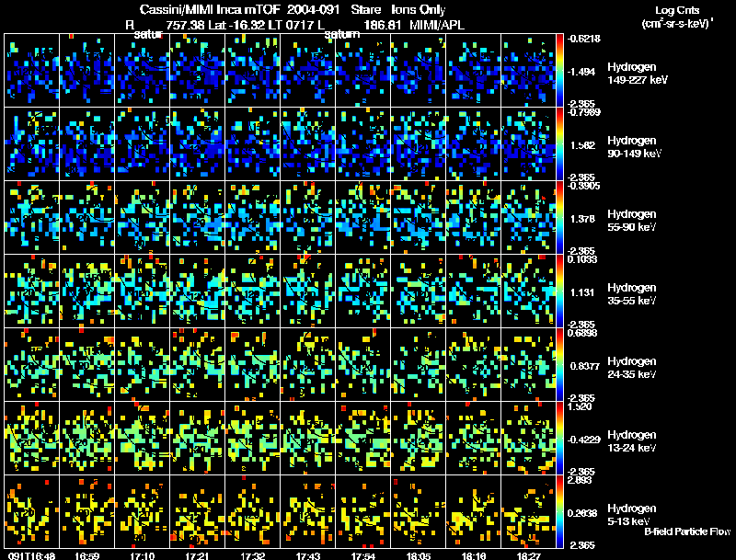
Task: Click the color scale bar beside Hydrogen 35-55 keV
Action: (559, 291)
